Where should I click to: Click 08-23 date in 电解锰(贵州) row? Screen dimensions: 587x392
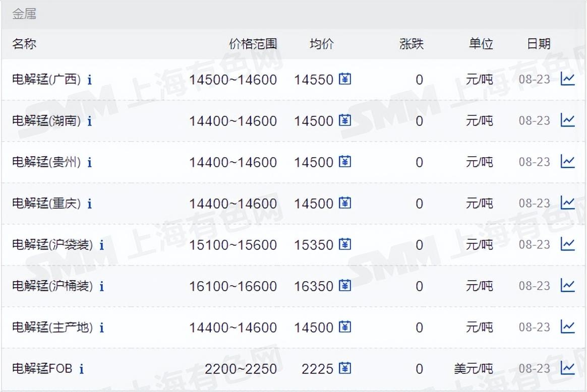click(x=535, y=162)
